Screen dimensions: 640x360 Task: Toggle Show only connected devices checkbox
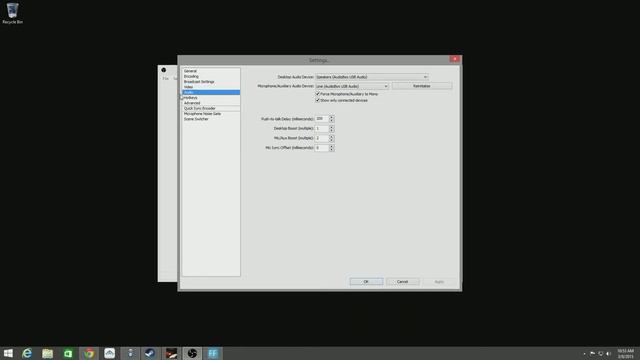(318, 100)
